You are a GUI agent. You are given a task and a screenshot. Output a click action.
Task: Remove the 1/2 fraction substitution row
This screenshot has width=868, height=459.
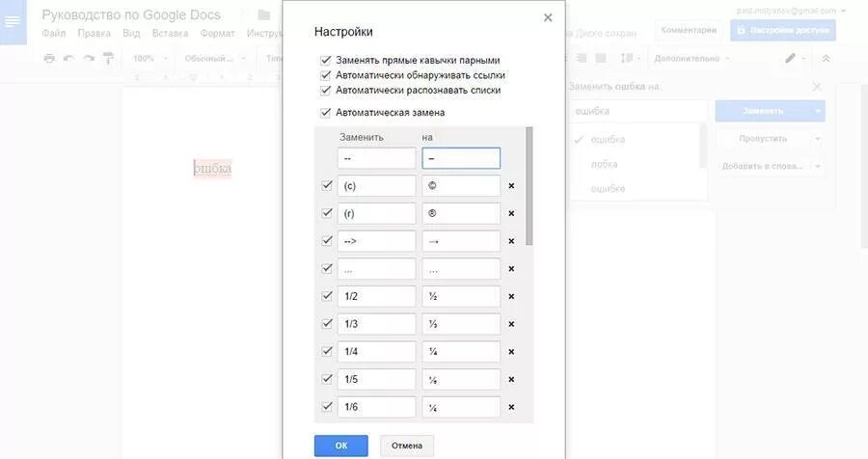pyautogui.click(x=511, y=297)
